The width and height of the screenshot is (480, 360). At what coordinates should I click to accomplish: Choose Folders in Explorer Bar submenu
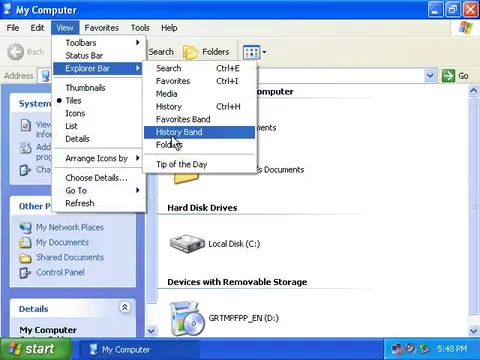tap(199, 145)
